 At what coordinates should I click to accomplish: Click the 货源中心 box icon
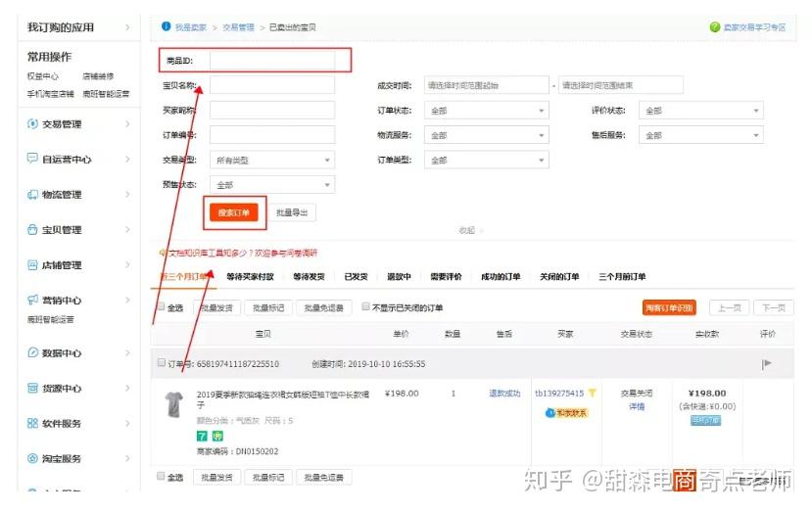(x=32, y=388)
